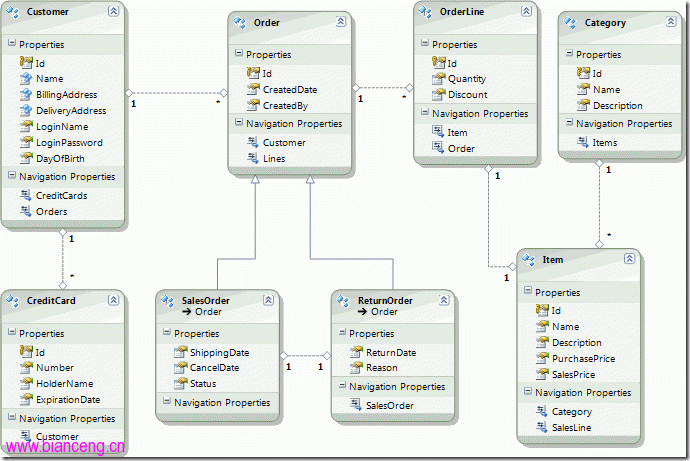Collapse Order's Navigation Properties section
The width and height of the screenshot is (690, 461).
[x=239, y=122]
